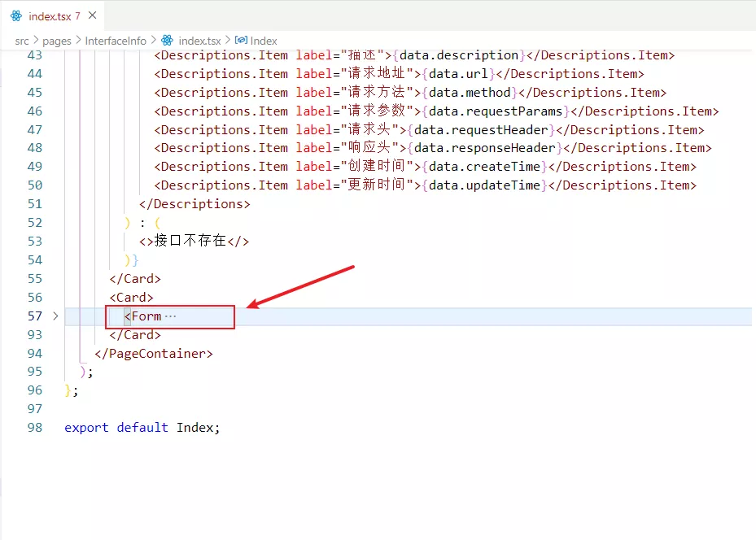This screenshot has width=756, height=540.
Task: Click line number 94
Action: pyautogui.click(x=35, y=354)
